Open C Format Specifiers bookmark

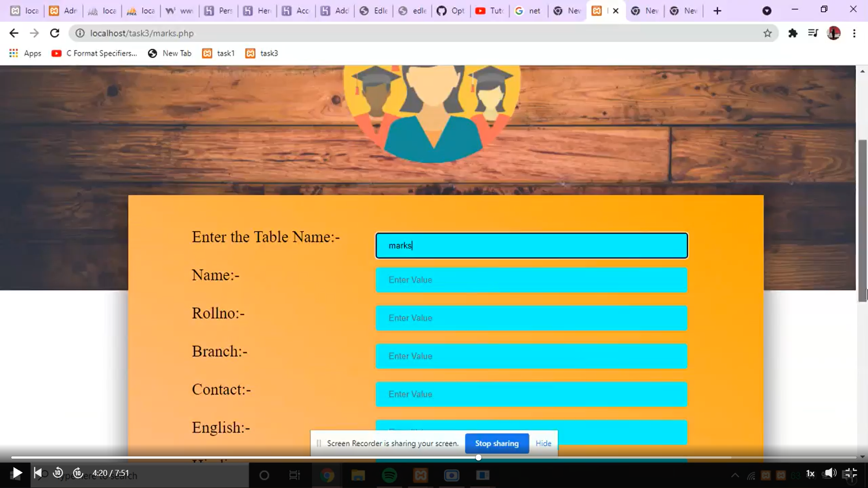[94, 53]
